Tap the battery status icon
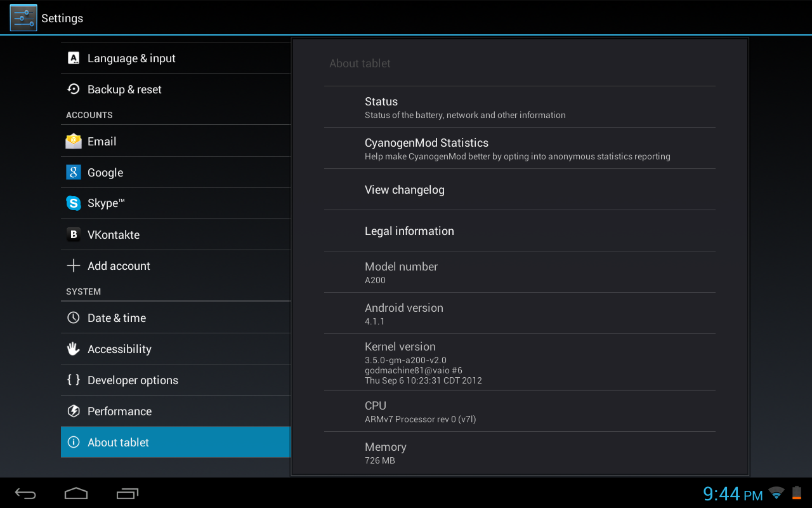 pos(797,493)
